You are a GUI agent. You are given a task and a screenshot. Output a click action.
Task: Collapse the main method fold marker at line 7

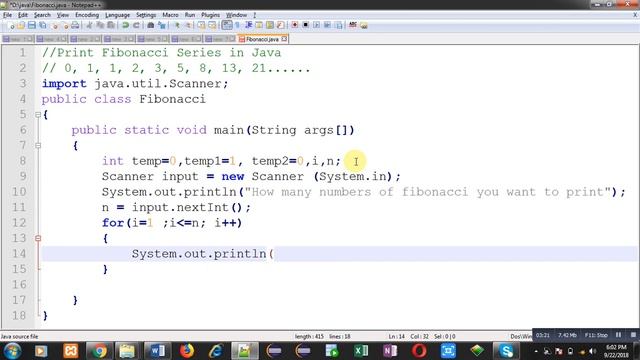point(38,145)
